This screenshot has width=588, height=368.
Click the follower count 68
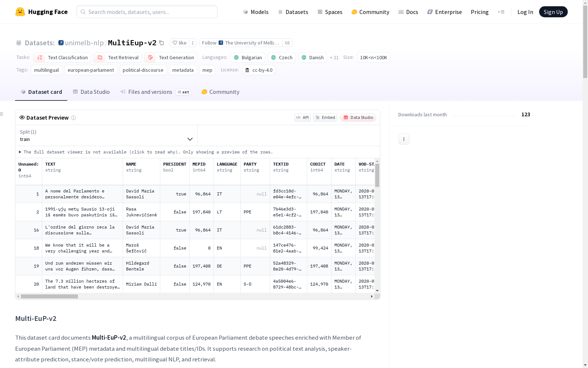pos(287,43)
